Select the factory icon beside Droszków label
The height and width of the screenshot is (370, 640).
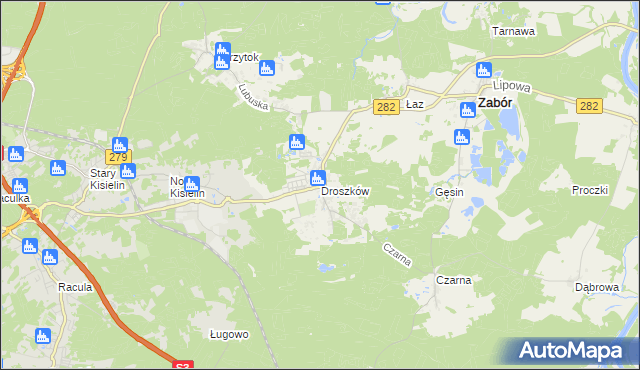pos(318,178)
